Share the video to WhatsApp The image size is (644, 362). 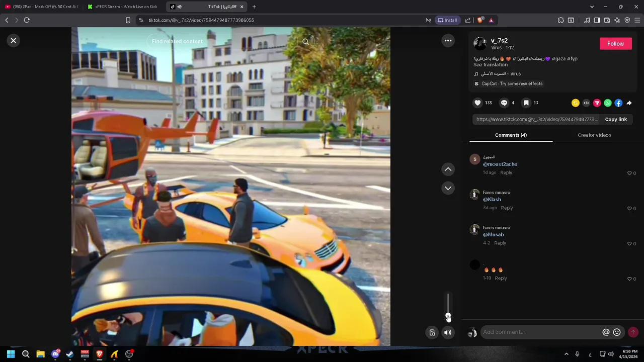(608, 103)
